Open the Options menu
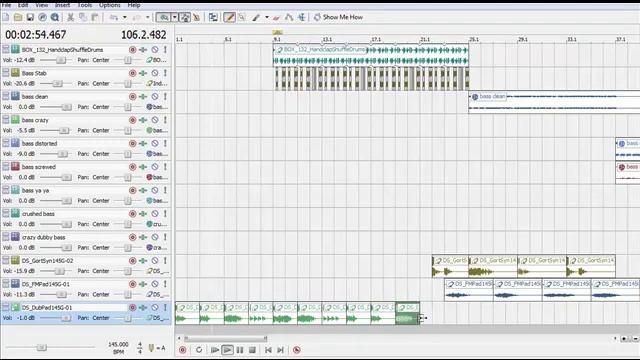640x360 pixels. (x=109, y=5)
